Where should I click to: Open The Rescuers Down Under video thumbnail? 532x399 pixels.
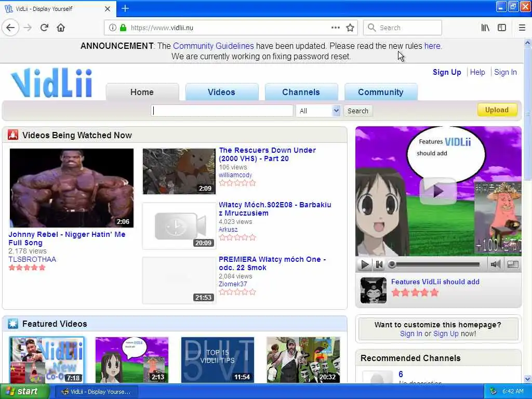pos(179,171)
